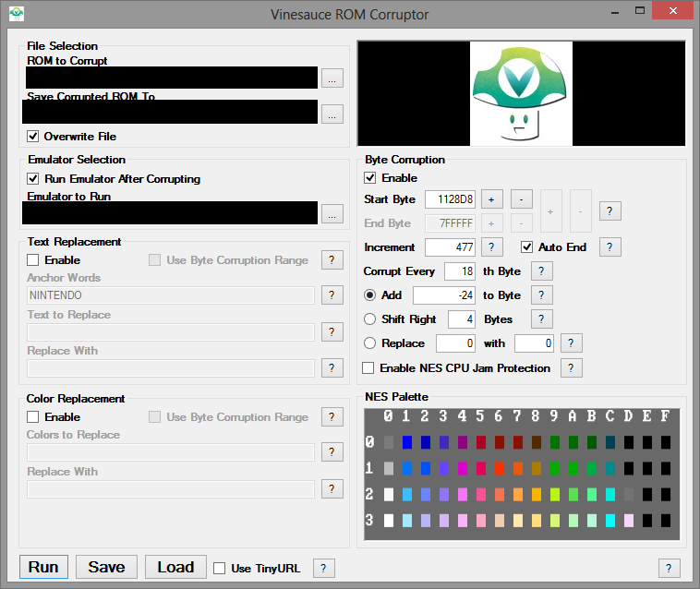This screenshot has height=589, width=700.
Task: Open help for Corrupt Every nth Byte
Action: pos(542,270)
